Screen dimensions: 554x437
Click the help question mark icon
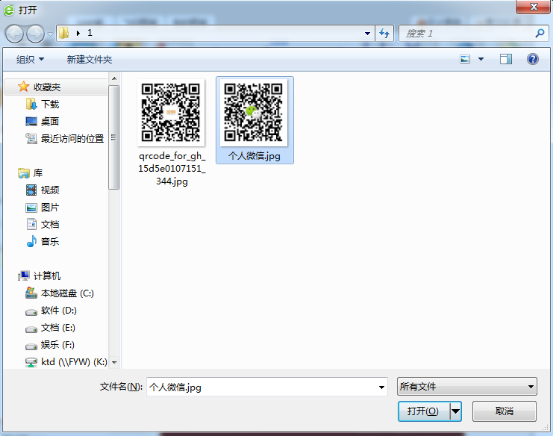click(532, 59)
